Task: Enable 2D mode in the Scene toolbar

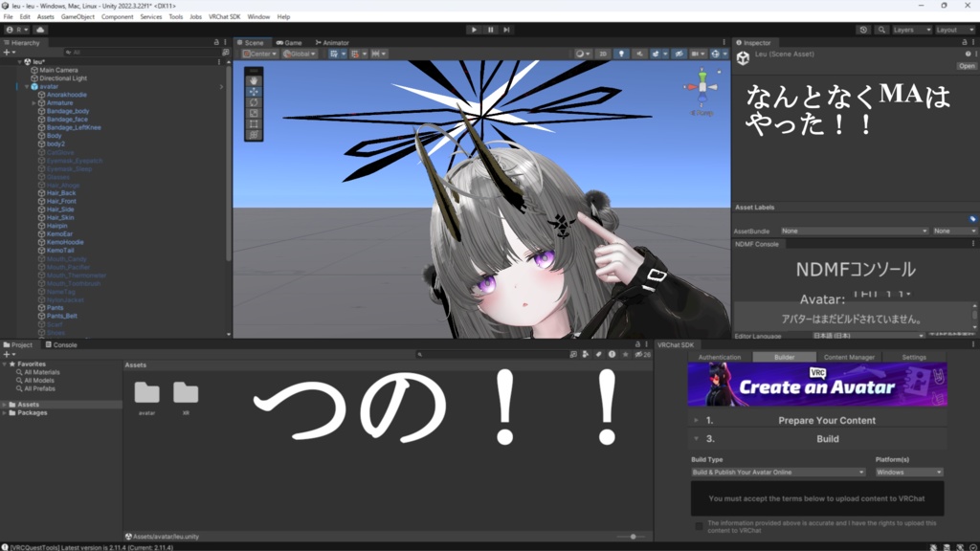Action: click(x=603, y=53)
